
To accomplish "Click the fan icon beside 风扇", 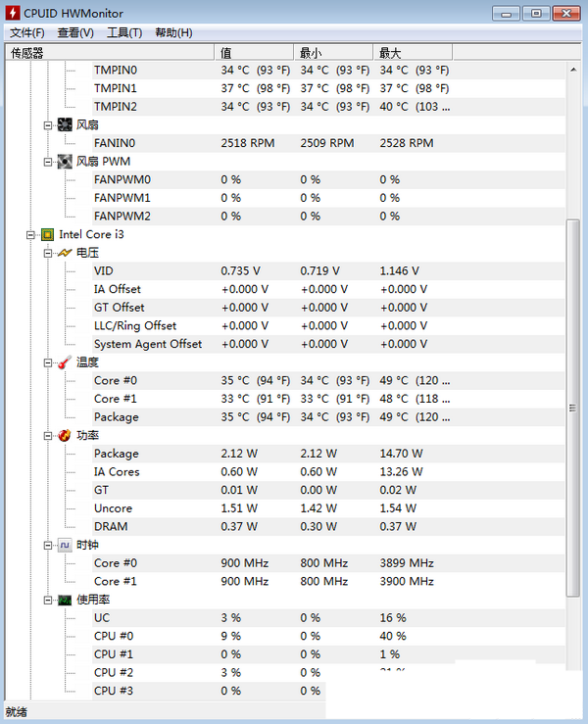I will [65, 124].
